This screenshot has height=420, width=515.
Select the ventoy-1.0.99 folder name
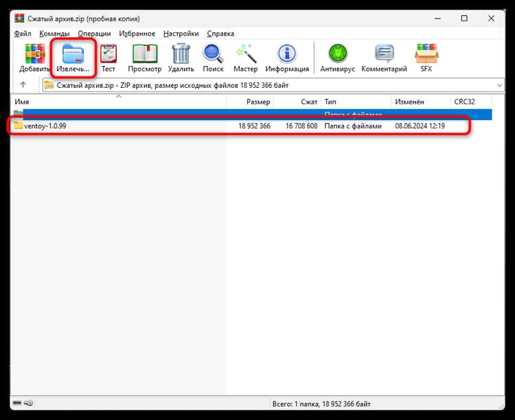click(x=45, y=126)
